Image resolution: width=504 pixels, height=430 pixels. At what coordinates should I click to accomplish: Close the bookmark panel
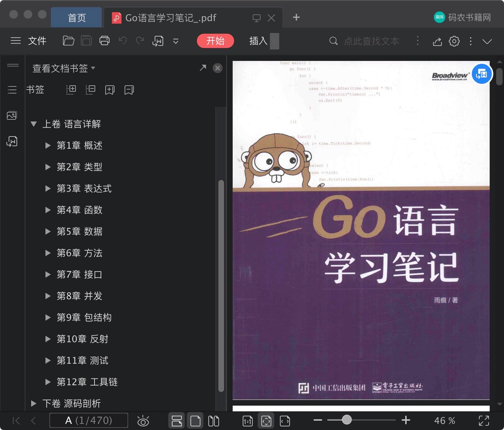click(218, 68)
